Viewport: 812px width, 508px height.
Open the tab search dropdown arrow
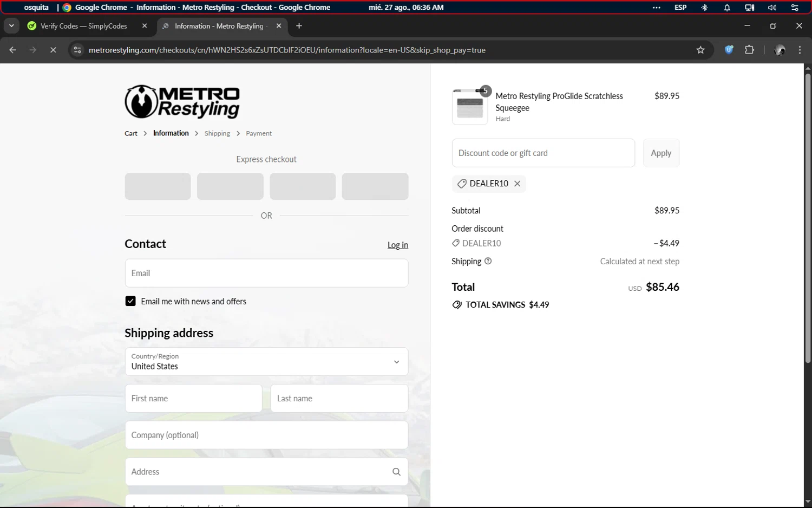point(11,25)
